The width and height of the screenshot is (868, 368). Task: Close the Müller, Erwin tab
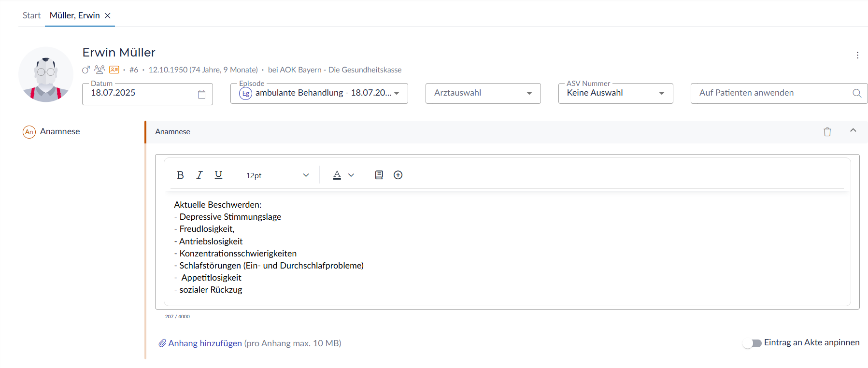(x=108, y=15)
